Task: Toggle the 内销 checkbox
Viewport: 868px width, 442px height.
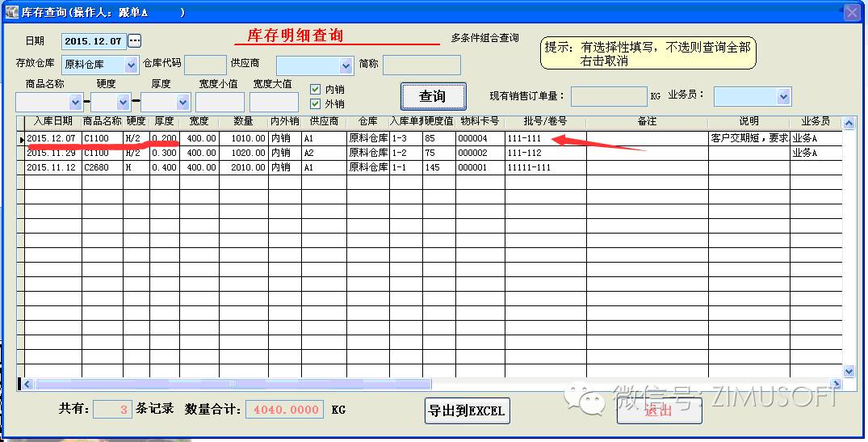Action: pyautogui.click(x=316, y=89)
